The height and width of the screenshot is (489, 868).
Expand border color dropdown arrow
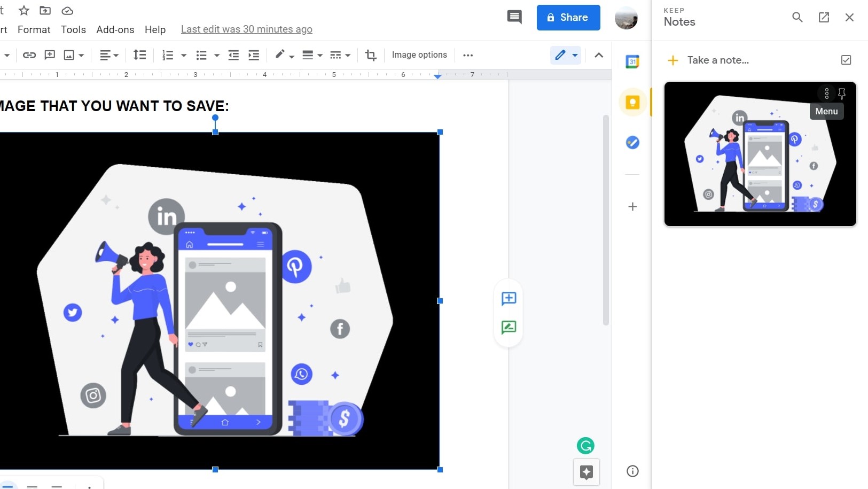coord(292,56)
